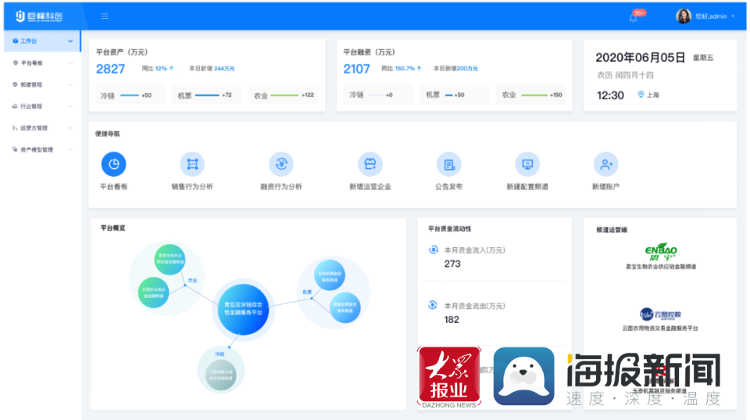Click the 平台看板 quick navigation icon
The image size is (750, 420).
[113, 164]
